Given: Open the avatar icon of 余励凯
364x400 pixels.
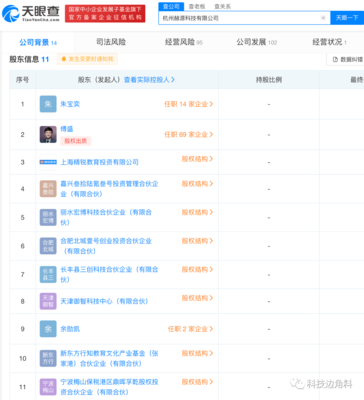Looking at the screenshot, I should [48, 329].
